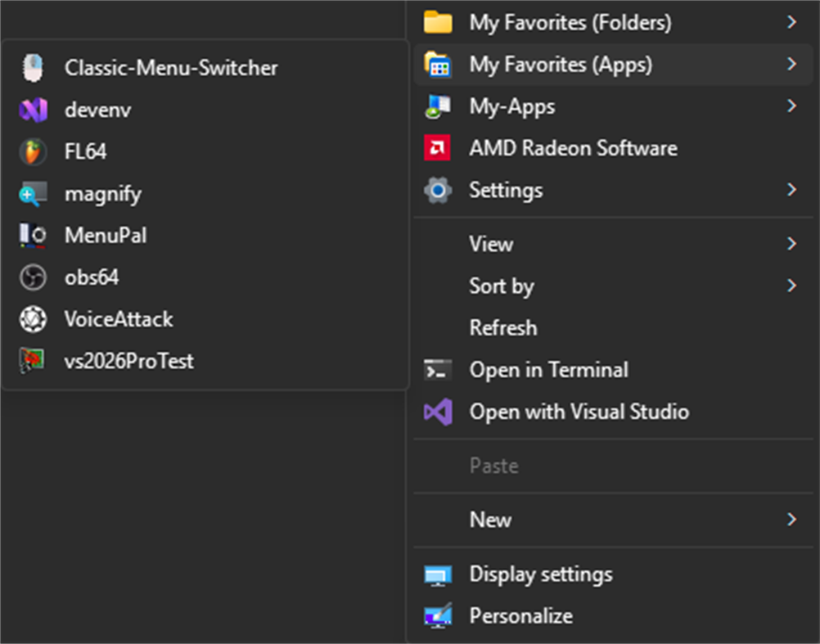Click the VoiceAttack icon
The height and width of the screenshot is (644, 820).
pyautogui.click(x=33, y=319)
